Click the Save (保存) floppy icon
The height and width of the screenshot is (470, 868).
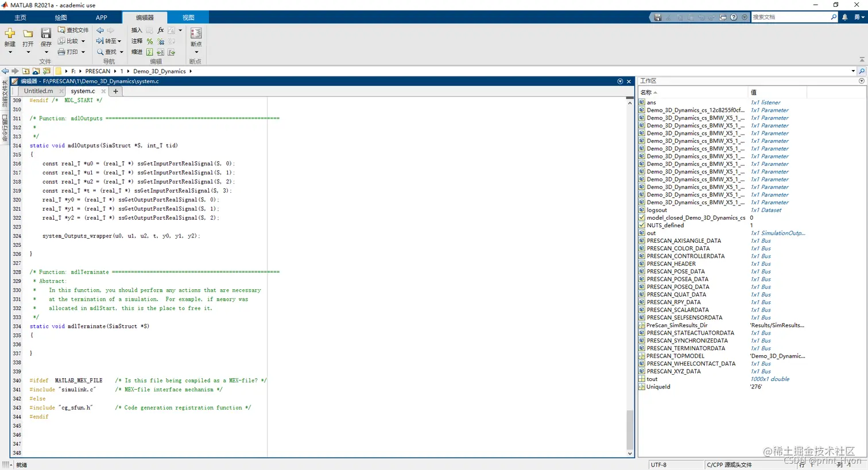pyautogui.click(x=46, y=33)
